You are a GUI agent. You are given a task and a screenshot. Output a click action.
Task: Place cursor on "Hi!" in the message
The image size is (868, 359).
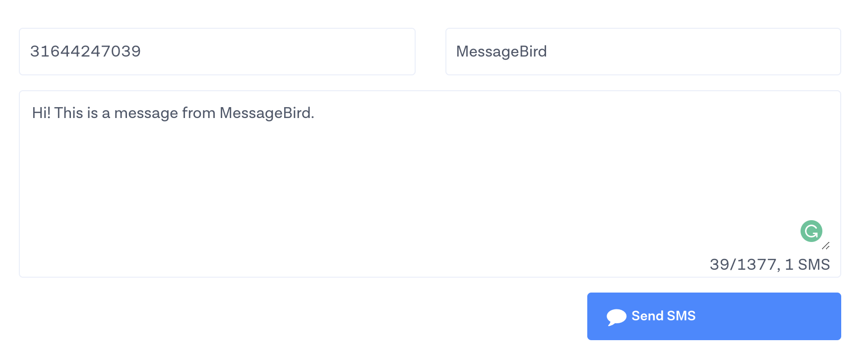(x=41, y=113)
